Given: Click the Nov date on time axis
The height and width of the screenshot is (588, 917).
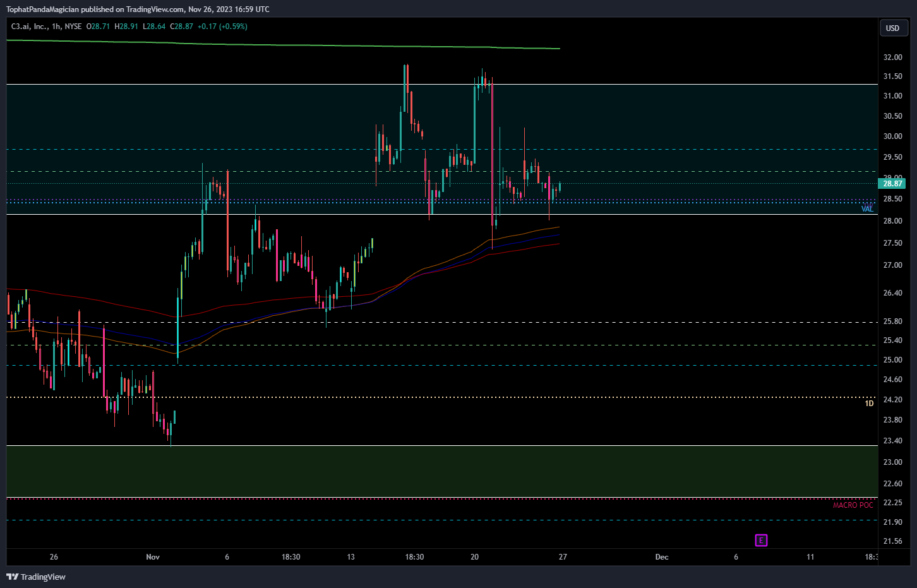Looking at the screenshot, I should tap(153, 557).
